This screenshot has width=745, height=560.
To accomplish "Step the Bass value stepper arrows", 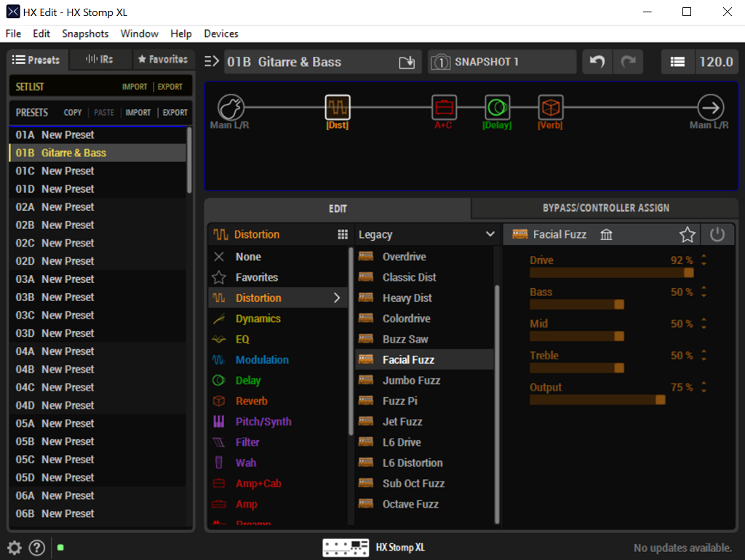I will 704,292.
